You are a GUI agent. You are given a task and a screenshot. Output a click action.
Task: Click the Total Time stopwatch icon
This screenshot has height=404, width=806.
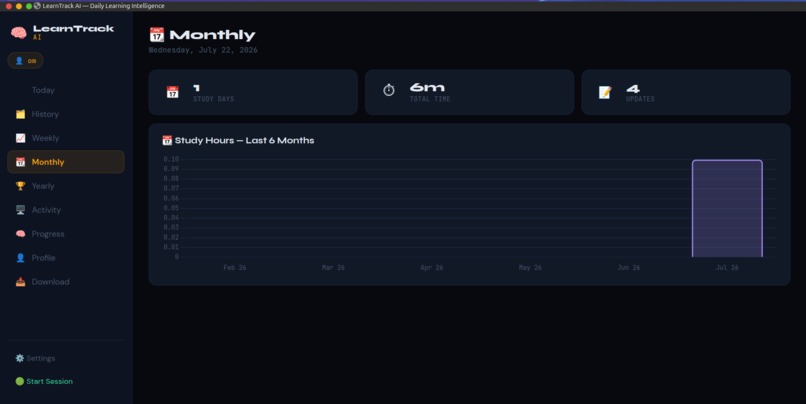click(x=389, y=90)
